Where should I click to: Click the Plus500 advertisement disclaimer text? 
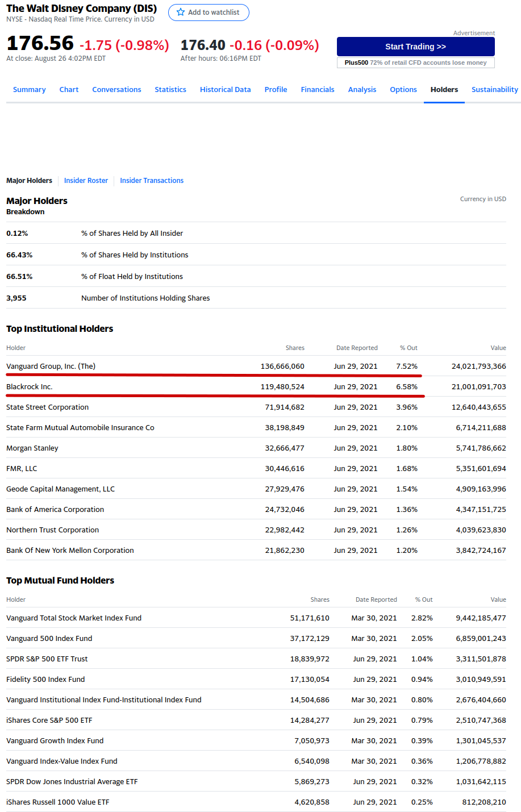point(415,63)
